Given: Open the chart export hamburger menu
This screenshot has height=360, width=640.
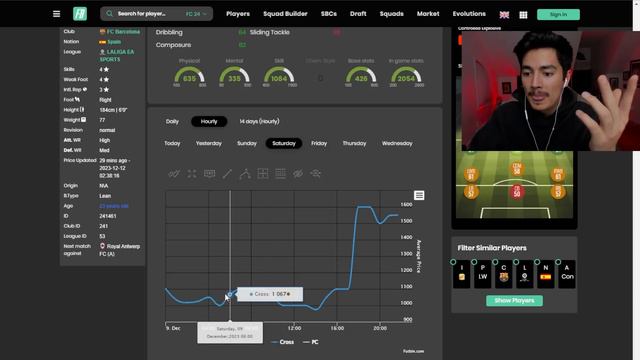Looking at the screenshot, I should point(419,196).
